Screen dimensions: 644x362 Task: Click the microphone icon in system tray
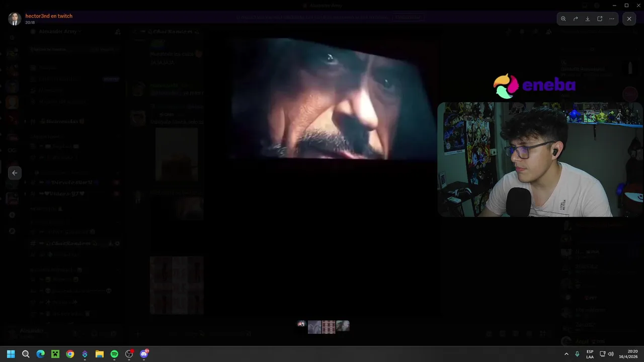click(577, 354)
